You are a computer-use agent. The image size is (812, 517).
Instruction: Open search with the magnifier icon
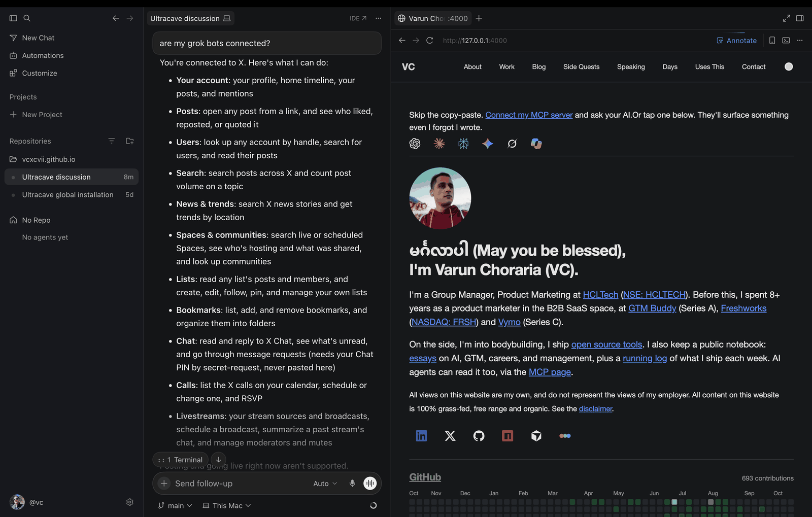pyautogui.click(x=27, y=18)
